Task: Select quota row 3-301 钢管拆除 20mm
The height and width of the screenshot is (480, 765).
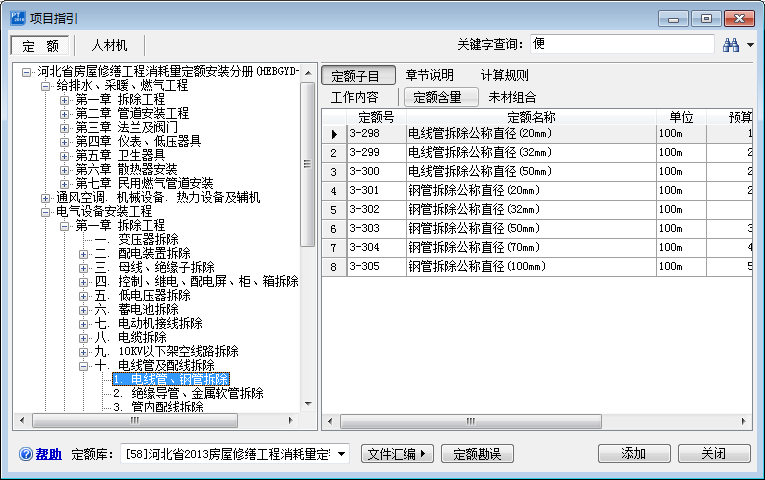Action: [537, 191]
